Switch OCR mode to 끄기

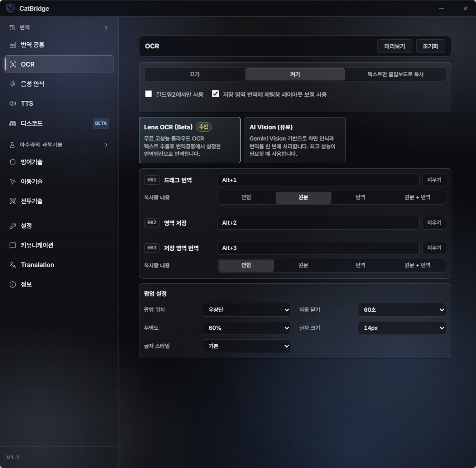point(195,74)
